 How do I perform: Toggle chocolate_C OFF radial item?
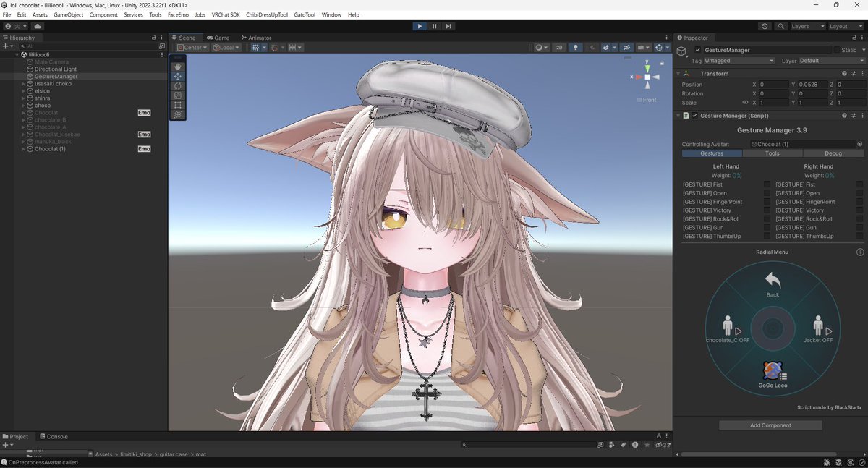pos(728,329)
